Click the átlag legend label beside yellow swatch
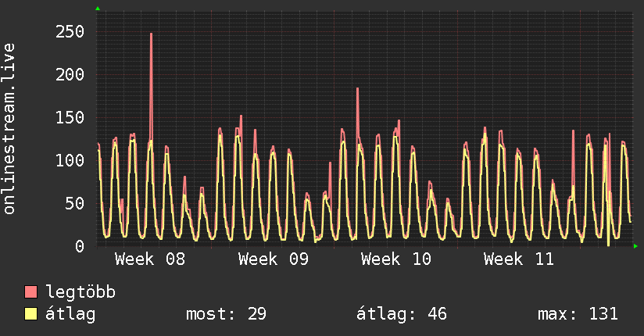Screen dimensions: 644x336 tap(70, 314)
